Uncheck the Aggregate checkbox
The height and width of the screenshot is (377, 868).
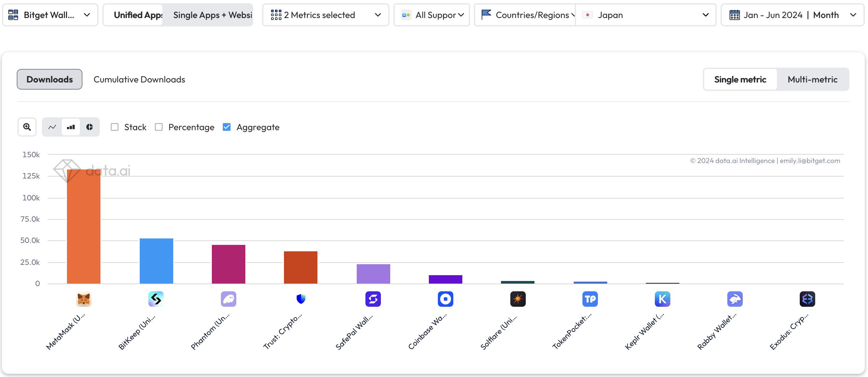coord(227,127)
